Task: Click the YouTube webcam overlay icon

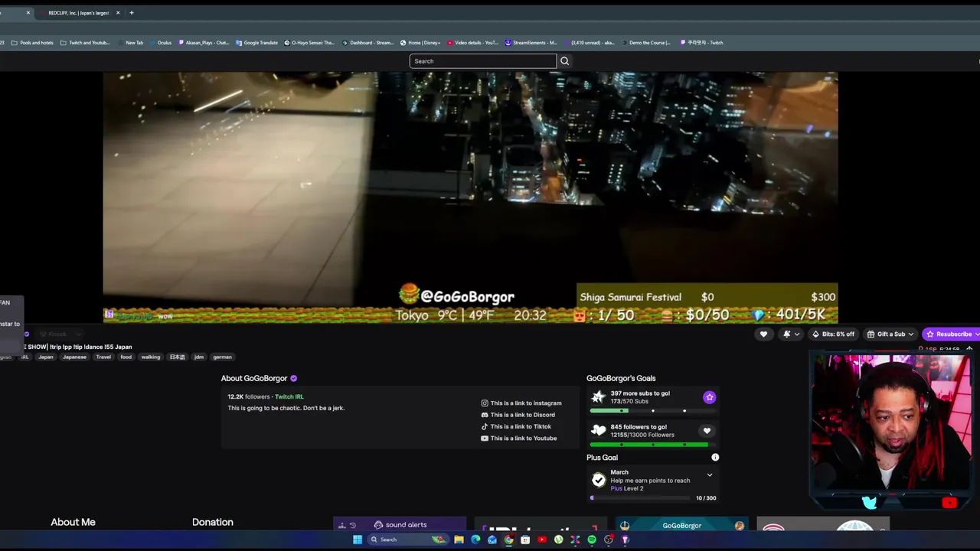Action: pos(949,503)
